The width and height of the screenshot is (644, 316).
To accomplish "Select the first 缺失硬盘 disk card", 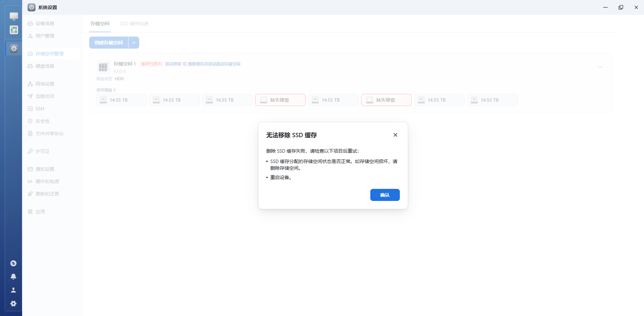I will [x=280, y=100].
